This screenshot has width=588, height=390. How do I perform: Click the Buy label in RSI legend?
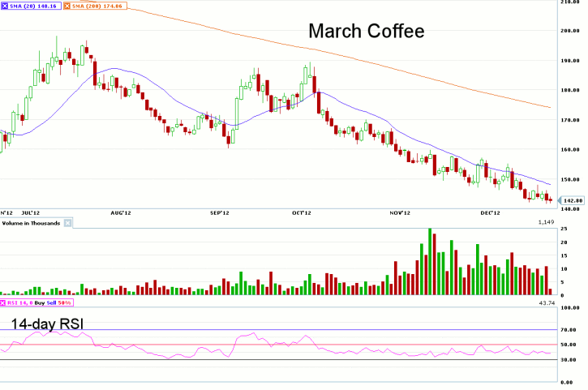coord(41,302)
